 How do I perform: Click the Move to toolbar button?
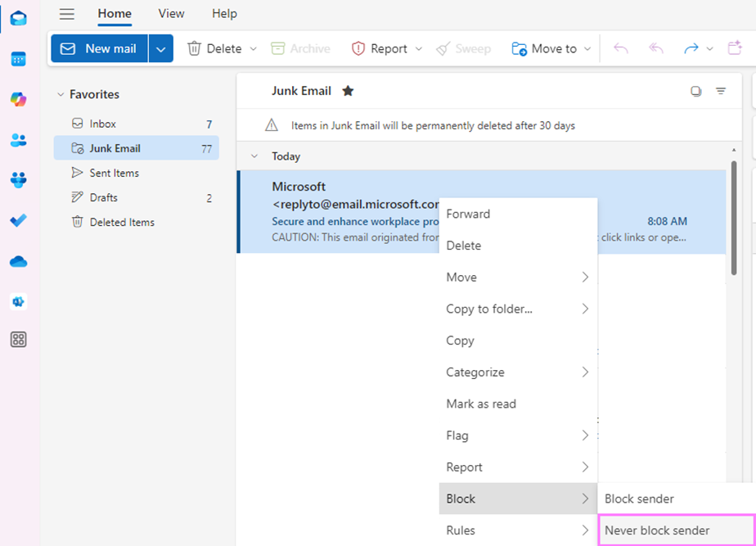tap(544, 48)
